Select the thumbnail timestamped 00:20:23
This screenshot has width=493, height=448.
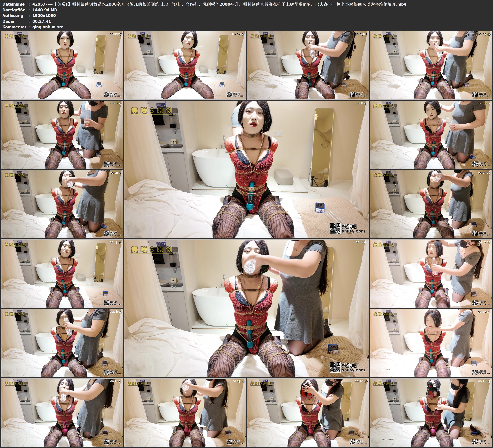tap(431, 343)
